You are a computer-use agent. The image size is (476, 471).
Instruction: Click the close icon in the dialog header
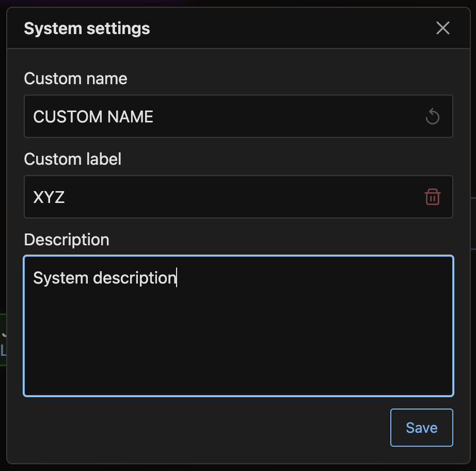tap(443, 28)
